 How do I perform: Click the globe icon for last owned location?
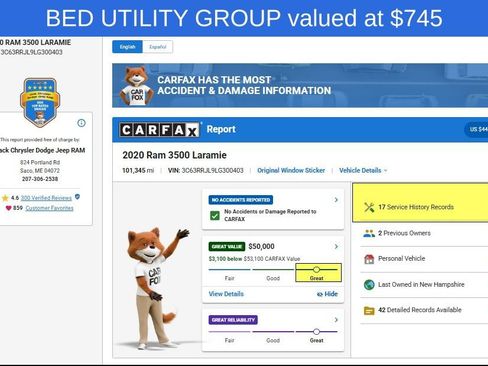369,285
